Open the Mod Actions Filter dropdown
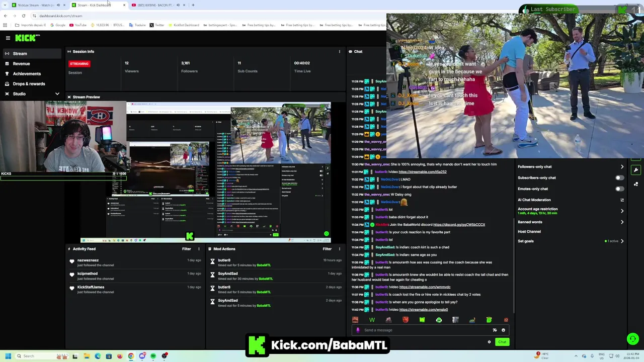Image resolution: width=644 pixels, height=362 pixels. pyautogui.click(x=327, y=249)
